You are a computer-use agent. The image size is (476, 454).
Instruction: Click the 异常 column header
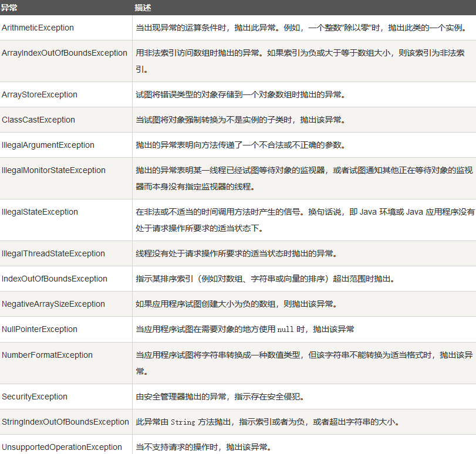[9, 7]
